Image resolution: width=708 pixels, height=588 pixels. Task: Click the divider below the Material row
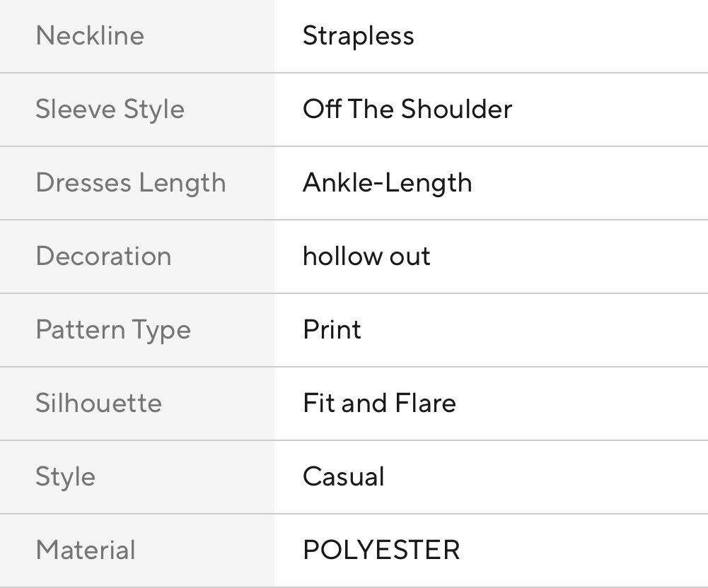(354, 586)
